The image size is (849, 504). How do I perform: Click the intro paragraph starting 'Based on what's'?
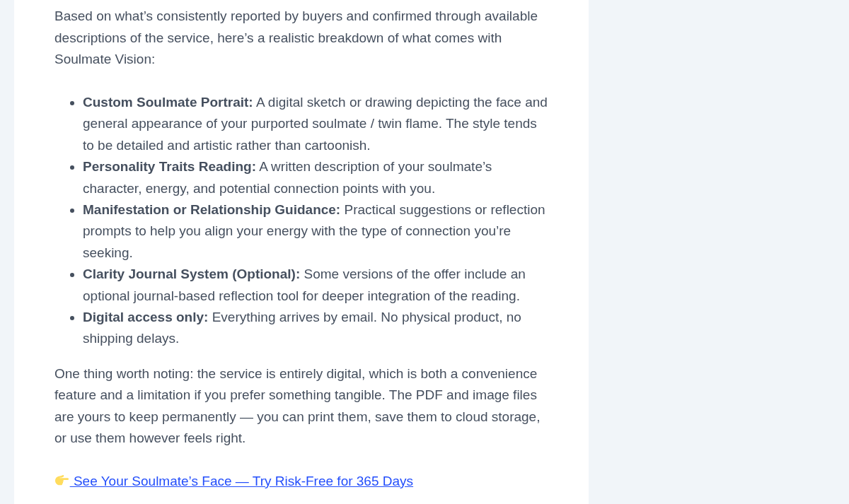point(296,37)
